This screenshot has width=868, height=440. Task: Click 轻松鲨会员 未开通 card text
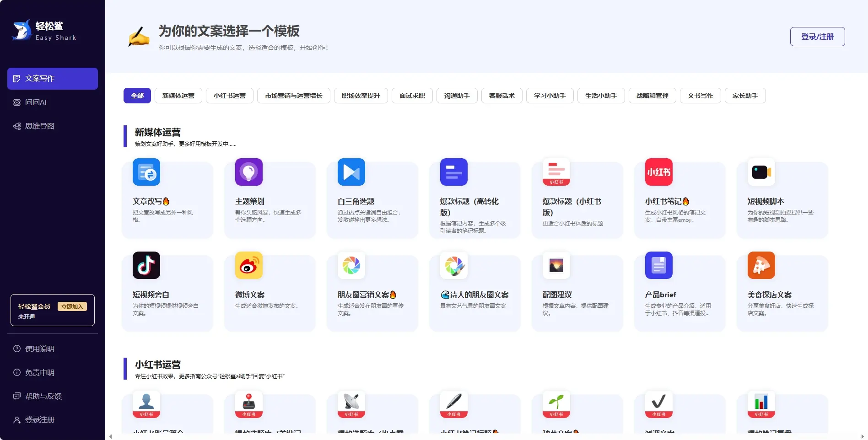coord(34,311)
